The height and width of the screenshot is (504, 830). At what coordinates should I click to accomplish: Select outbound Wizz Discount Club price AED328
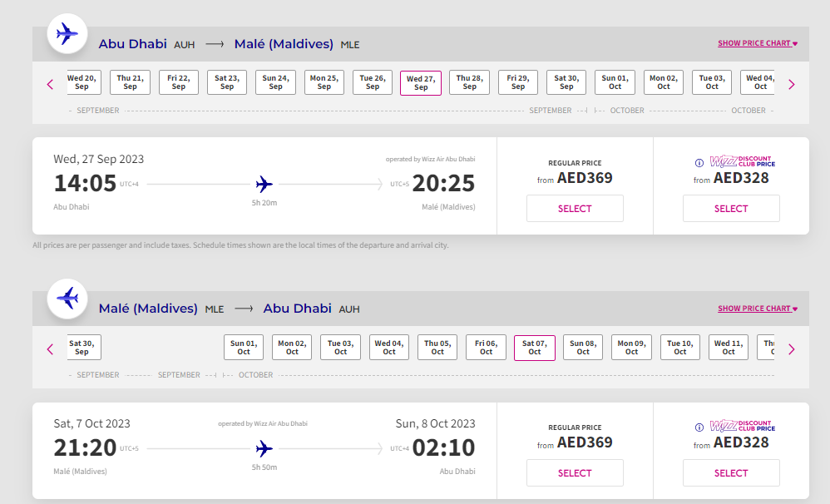click(x=731, y=209)
